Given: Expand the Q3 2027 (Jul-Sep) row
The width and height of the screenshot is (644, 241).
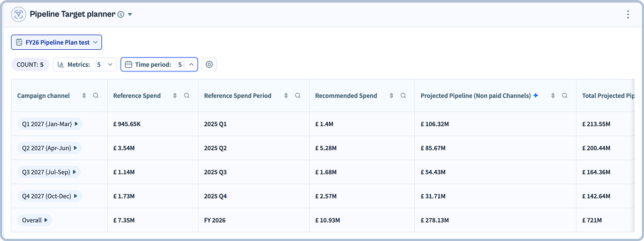Looking at the screenshot, I should point(75,172).
